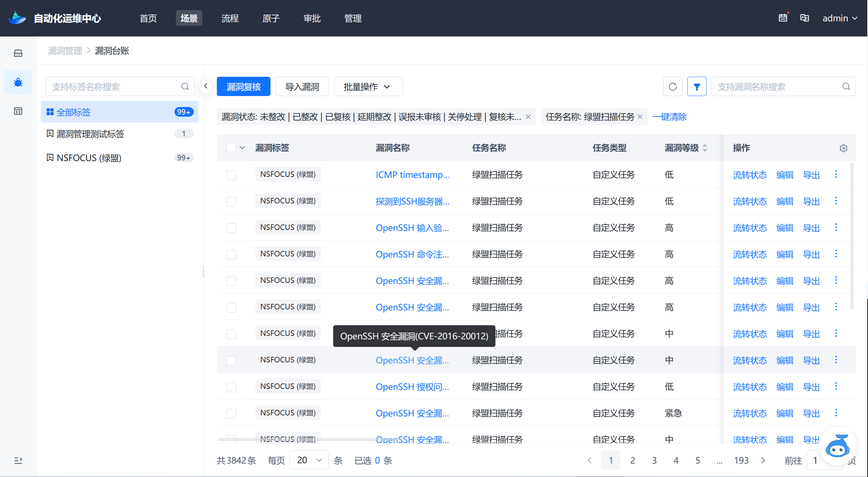The width and height of the screenshot is (868, 477).
Task: Expand sidebar with bottom menu icon
Action: pos(18,460)
